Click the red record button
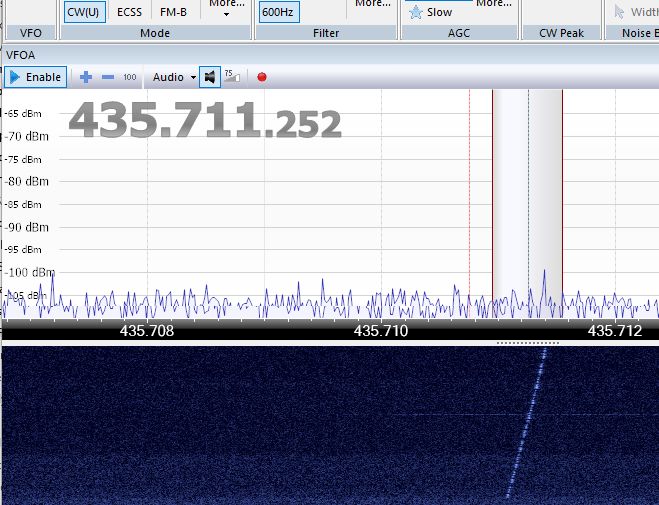Screen dimensions: 659x505 click(x=262, y=77)
